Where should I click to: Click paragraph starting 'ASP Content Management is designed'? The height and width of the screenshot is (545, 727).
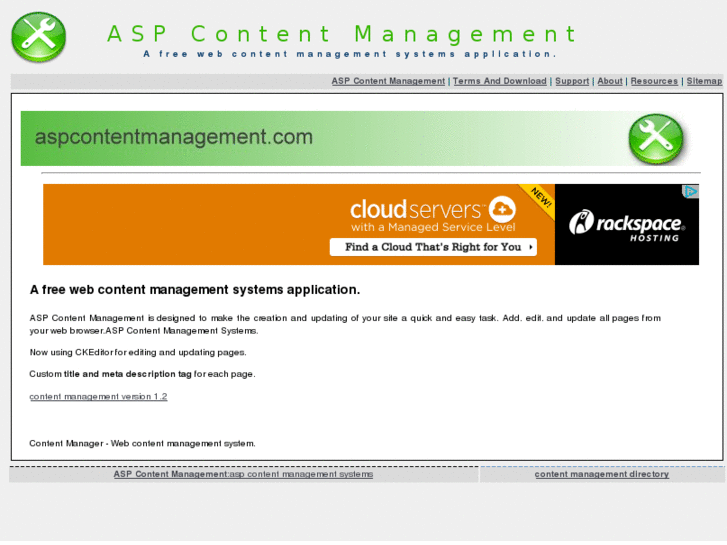(345, 325)
